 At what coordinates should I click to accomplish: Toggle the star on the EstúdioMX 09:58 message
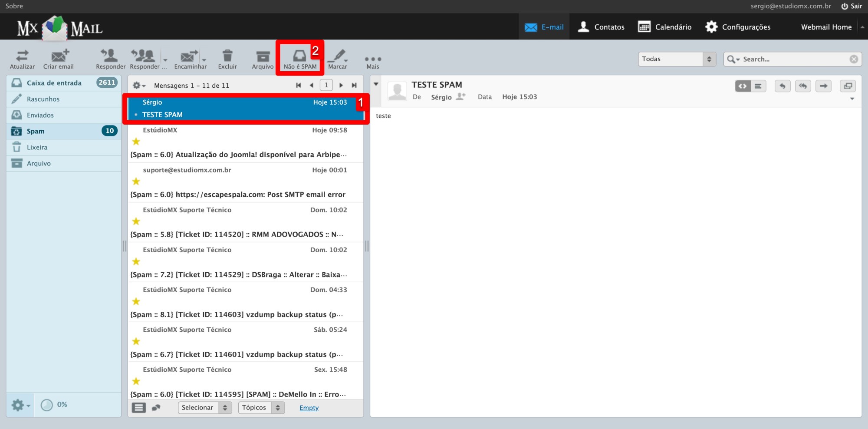(136, 141)
